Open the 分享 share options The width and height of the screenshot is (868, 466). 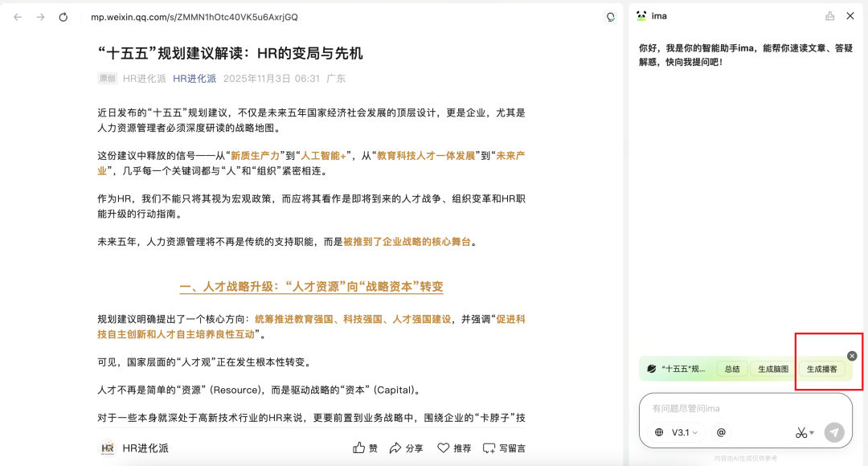click(406, 448)
